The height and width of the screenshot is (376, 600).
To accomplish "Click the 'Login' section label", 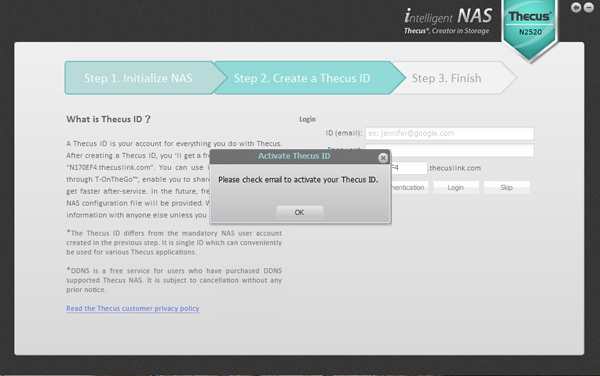I will 307,119.
